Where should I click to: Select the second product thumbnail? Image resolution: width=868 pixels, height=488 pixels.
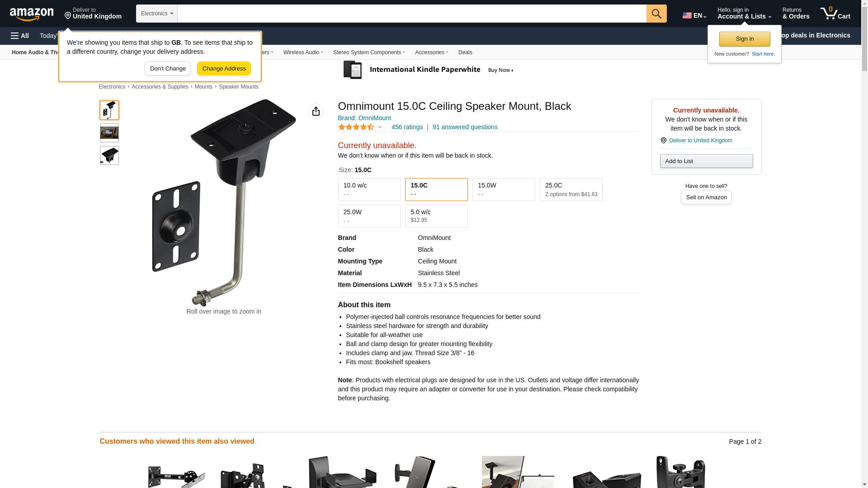point(109,133)
